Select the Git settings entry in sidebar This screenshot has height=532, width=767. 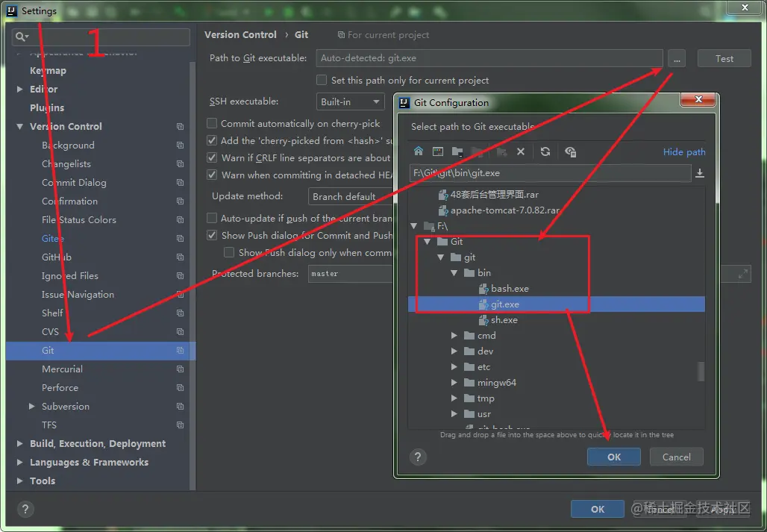pos(101,351)
